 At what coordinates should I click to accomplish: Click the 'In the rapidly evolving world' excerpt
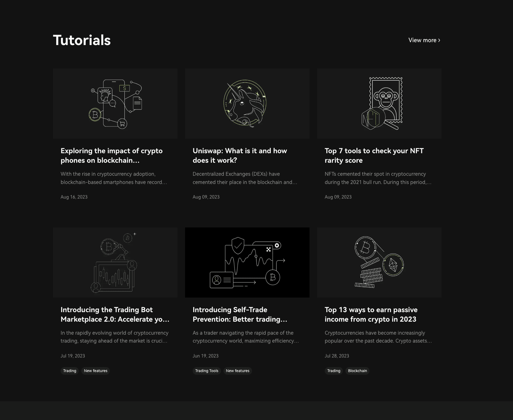[x=114, y=337]
